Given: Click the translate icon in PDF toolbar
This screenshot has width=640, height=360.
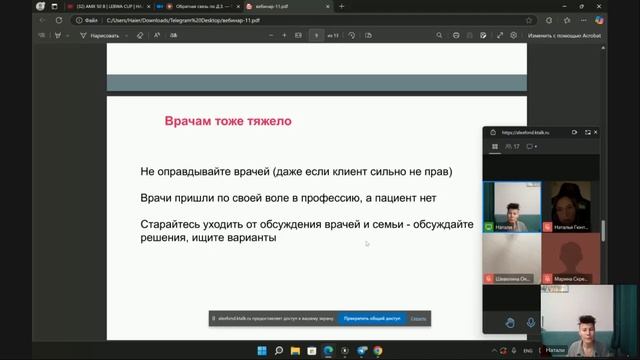Looking at the screenshot, I should click(173, 36).
